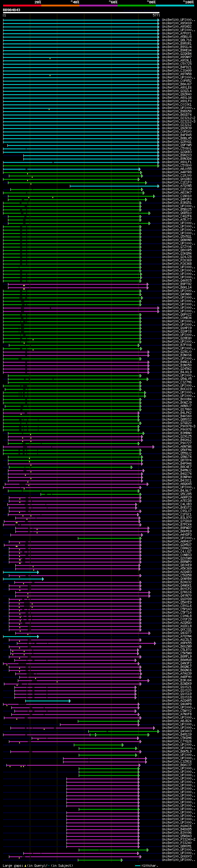Click the red 20% identity color band
The height and width of the screenshot is (868, 197).
[x=22, y=6]
